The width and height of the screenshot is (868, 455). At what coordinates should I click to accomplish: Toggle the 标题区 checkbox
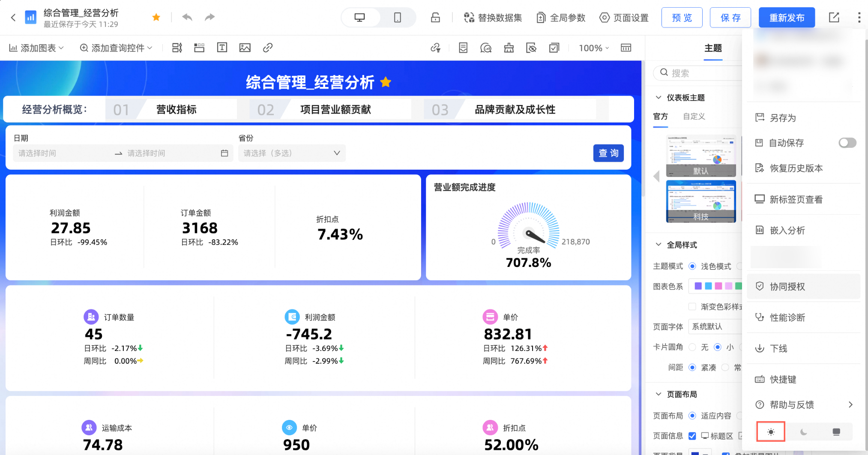click(692, 436)
